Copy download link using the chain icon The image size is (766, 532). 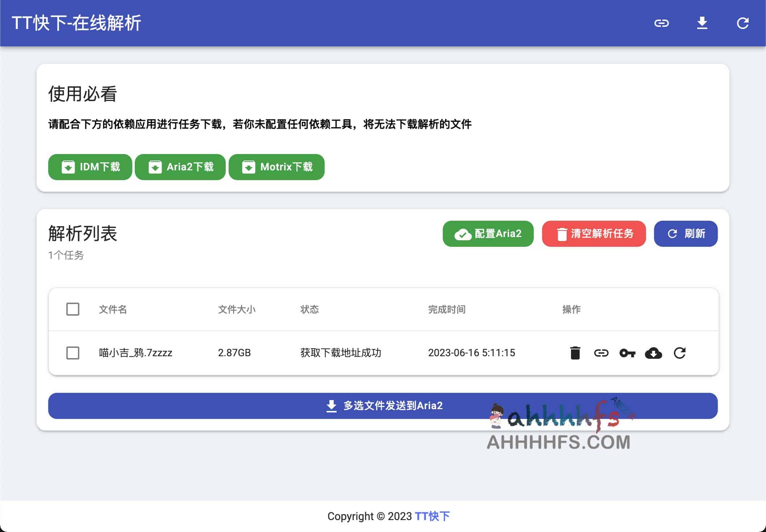pyautogui.click(x=602, y=353)
